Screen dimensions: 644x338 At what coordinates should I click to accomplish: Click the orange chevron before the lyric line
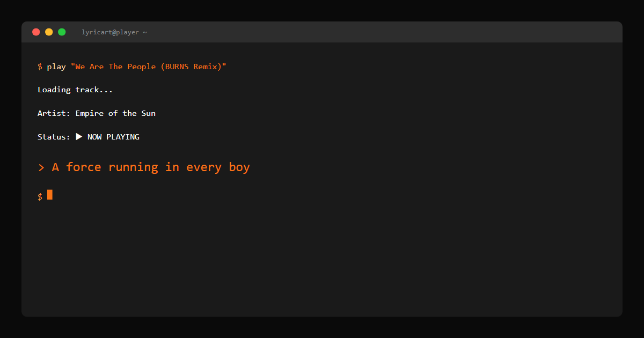pos(41,167)
